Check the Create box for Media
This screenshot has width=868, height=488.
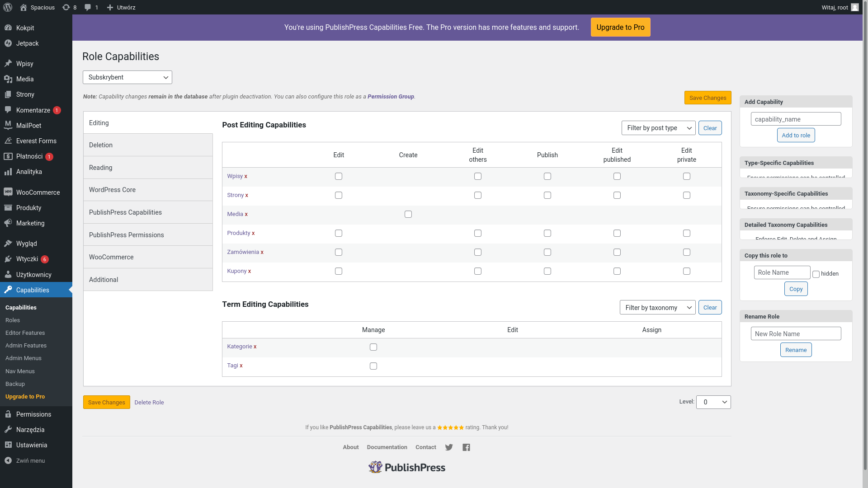point(408,214)
